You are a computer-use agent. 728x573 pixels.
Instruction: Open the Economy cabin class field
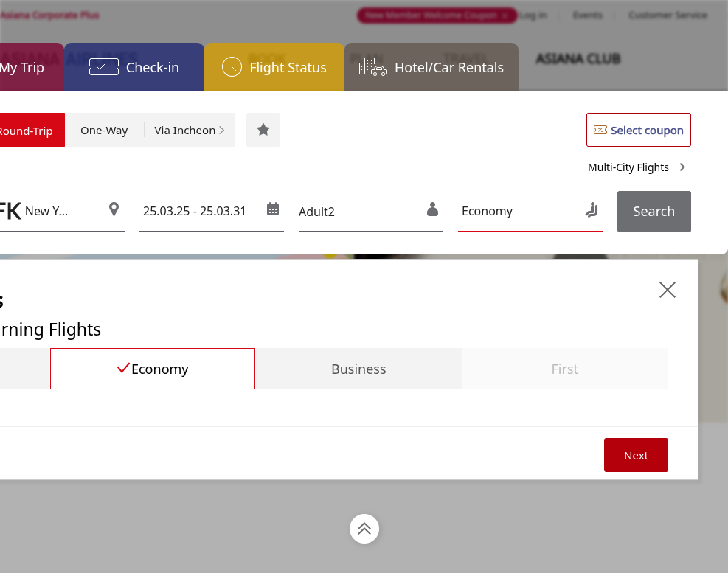530,211
